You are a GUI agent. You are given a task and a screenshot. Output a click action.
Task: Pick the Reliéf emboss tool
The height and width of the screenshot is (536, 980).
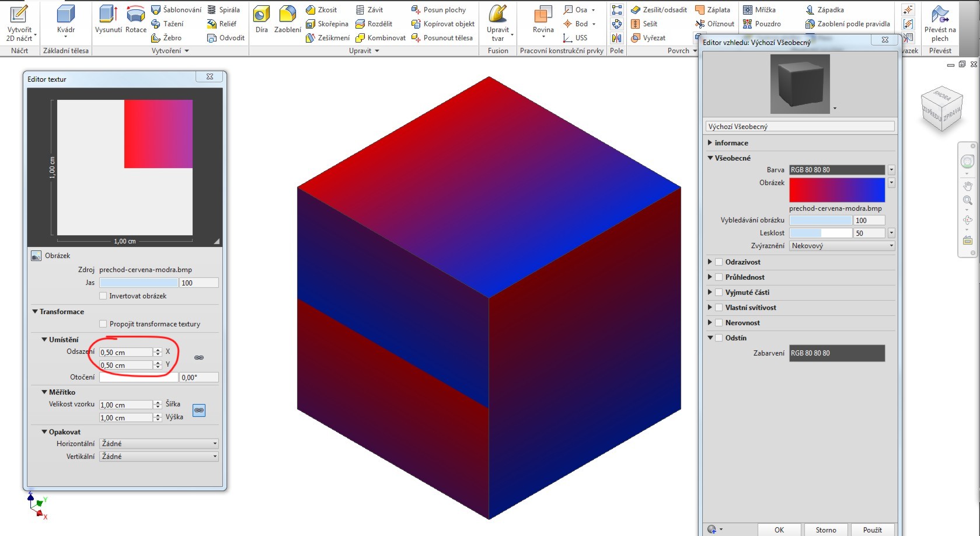coord(222,24)
